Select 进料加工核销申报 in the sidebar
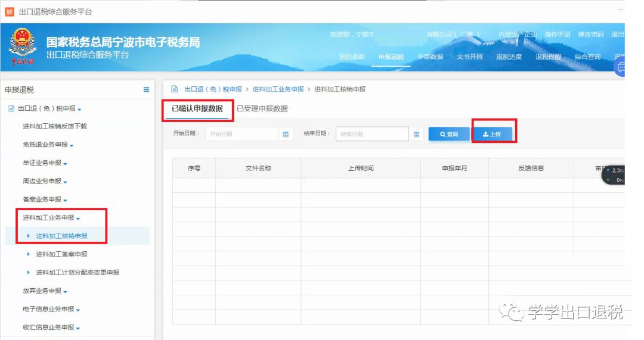The width and height of the screenshot is (644, 340). [x=61, y=236]
